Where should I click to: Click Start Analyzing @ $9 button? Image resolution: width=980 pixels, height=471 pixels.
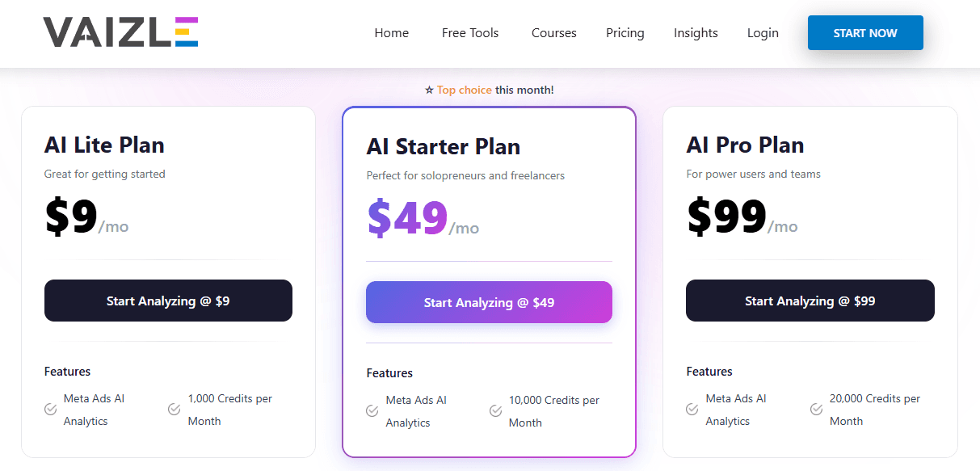click(168, 300)
